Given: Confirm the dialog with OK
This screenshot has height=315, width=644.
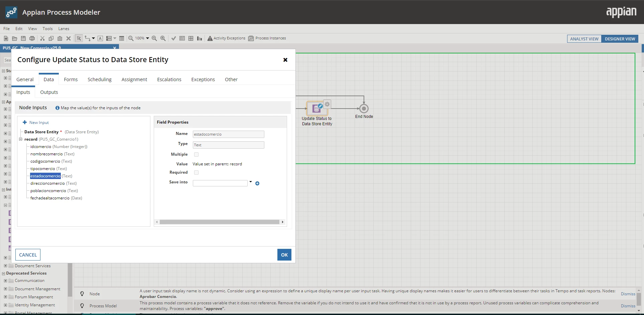Looking at the screenshot, I should tap(284, 255).
